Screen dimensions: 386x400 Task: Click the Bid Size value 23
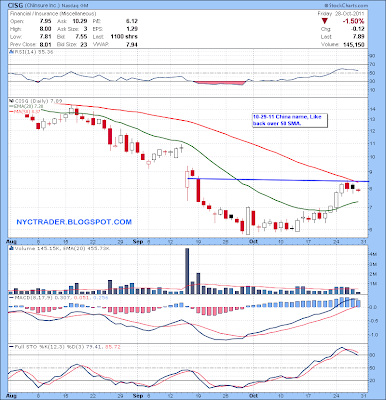(84, 44)
